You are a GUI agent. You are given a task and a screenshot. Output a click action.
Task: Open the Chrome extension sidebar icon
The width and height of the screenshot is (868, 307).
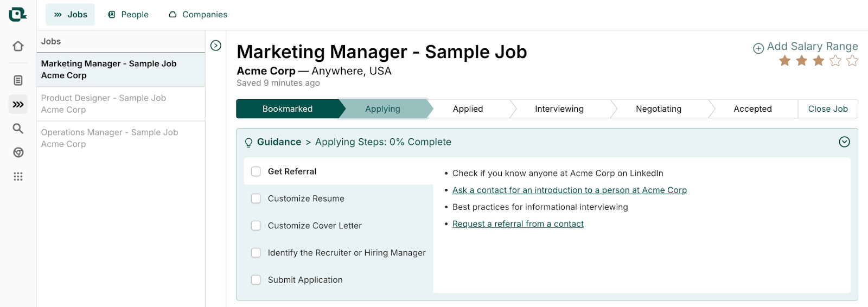(x=18, y=152)
